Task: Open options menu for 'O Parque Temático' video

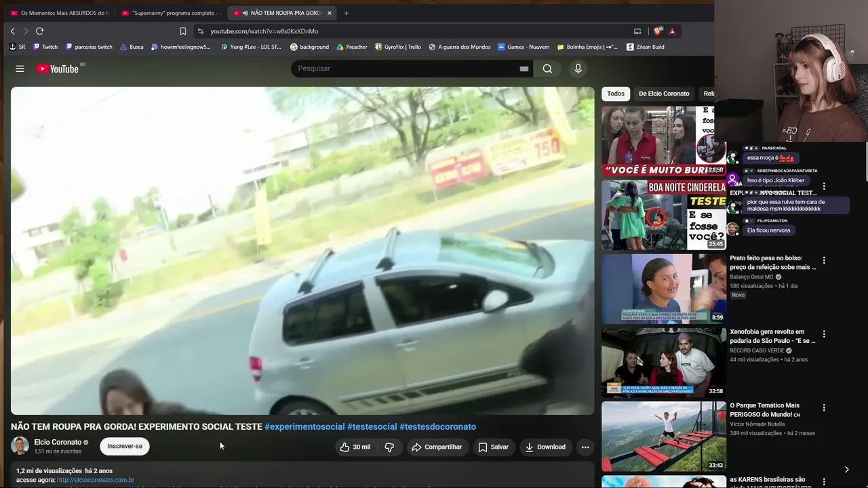Action: pyautogui.click(x=824, y=408)
